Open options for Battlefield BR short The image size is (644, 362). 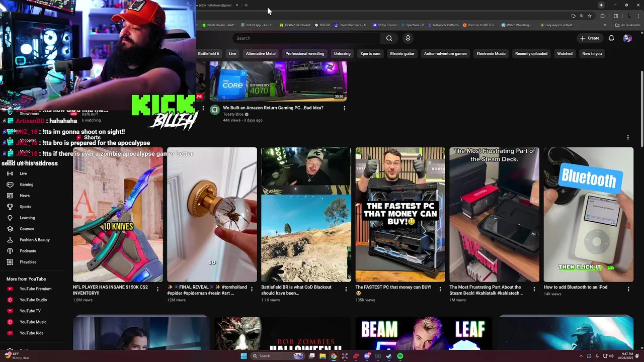346,289
